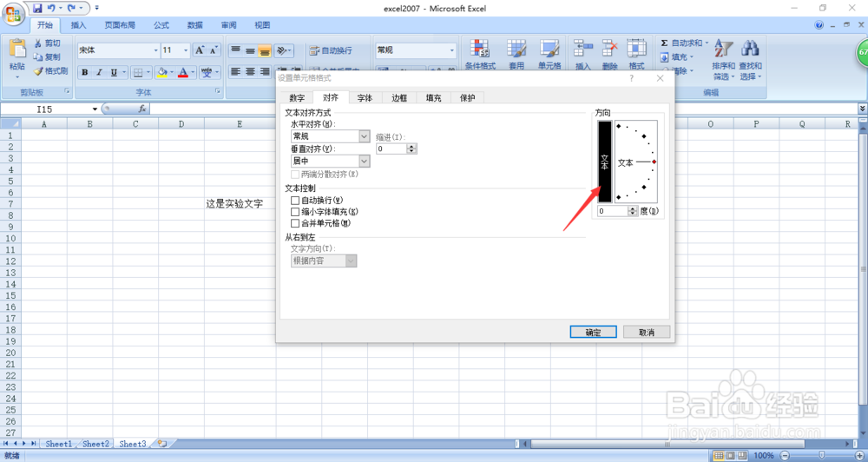Switch to the 保护 tab in the dialog
Image resolution: width=868 pixels, height=462 pixels.
(468, 97)
